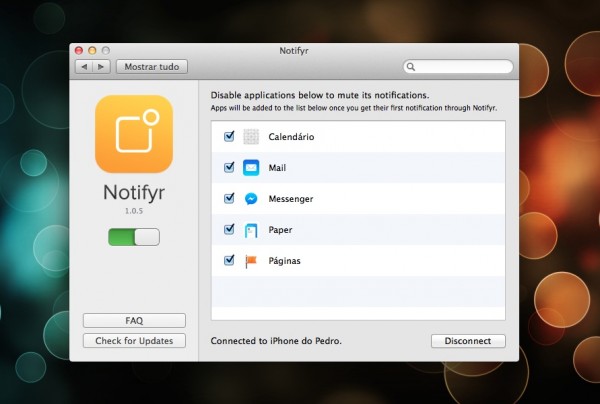The height and width of the screenshot is (404, 600).
Task: Select the Paper row label
Action: click(x=280, y=230)
